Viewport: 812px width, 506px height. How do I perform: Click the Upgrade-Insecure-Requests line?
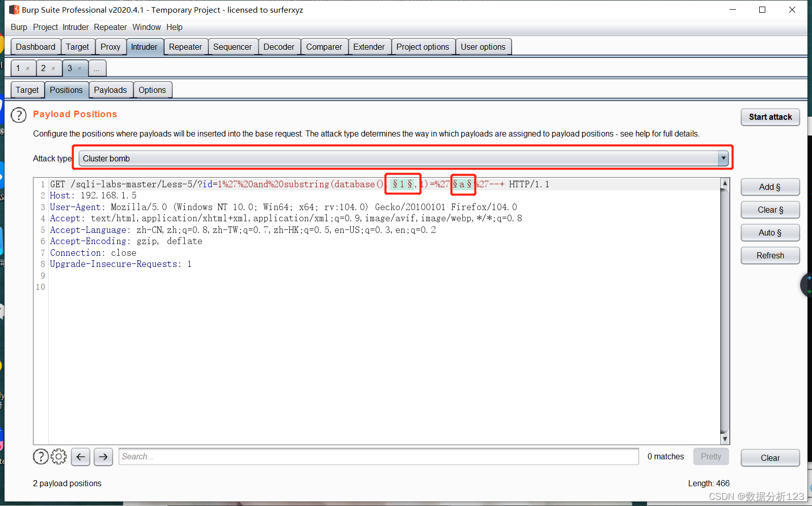click(x=121, y=264)
